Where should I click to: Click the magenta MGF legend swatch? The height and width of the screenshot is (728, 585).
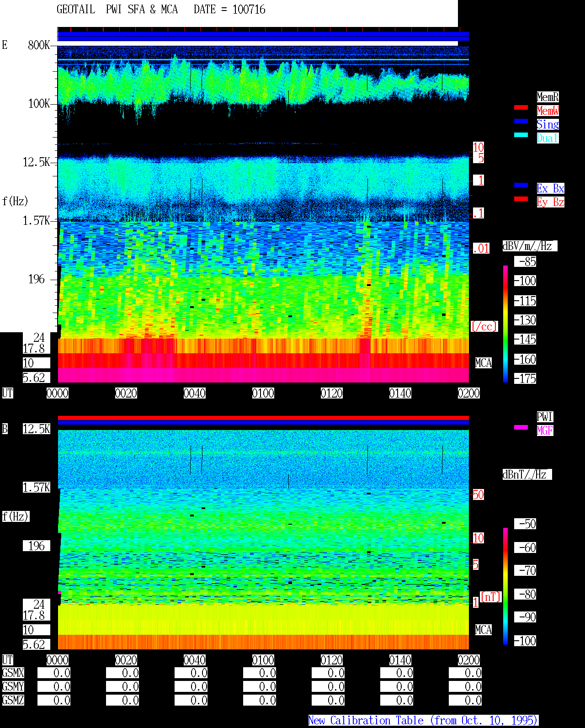tap(521, 427)
